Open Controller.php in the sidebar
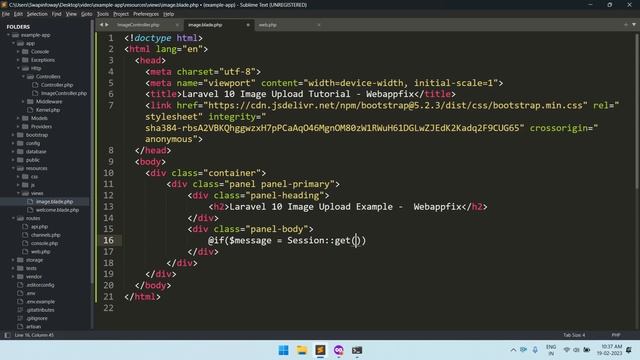 click(57, 85)
